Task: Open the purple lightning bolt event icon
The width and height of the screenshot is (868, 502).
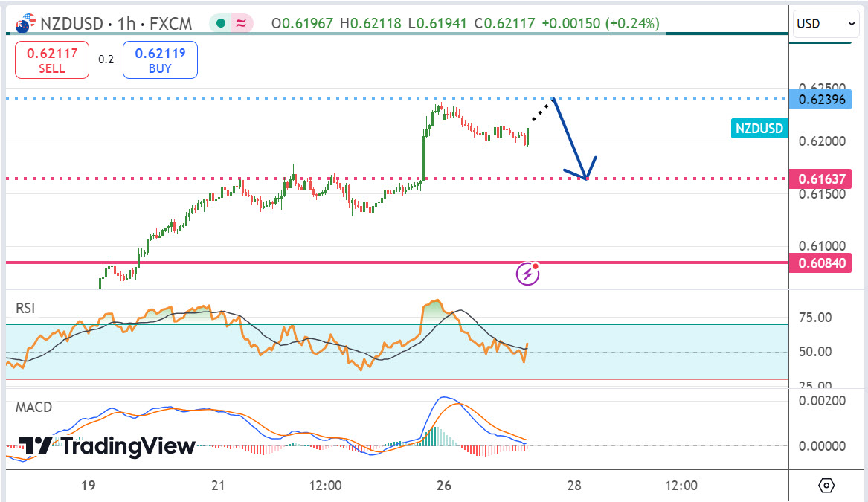Action: pos(527,274)
